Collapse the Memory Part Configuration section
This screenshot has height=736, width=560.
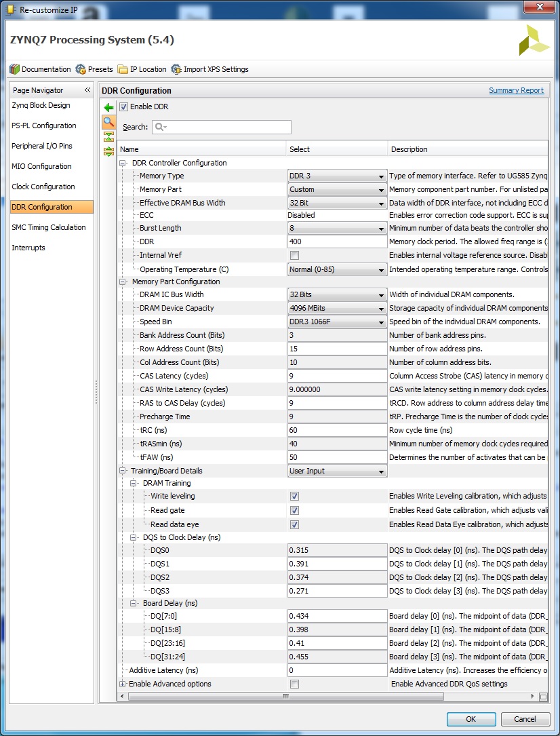[123, 282]
